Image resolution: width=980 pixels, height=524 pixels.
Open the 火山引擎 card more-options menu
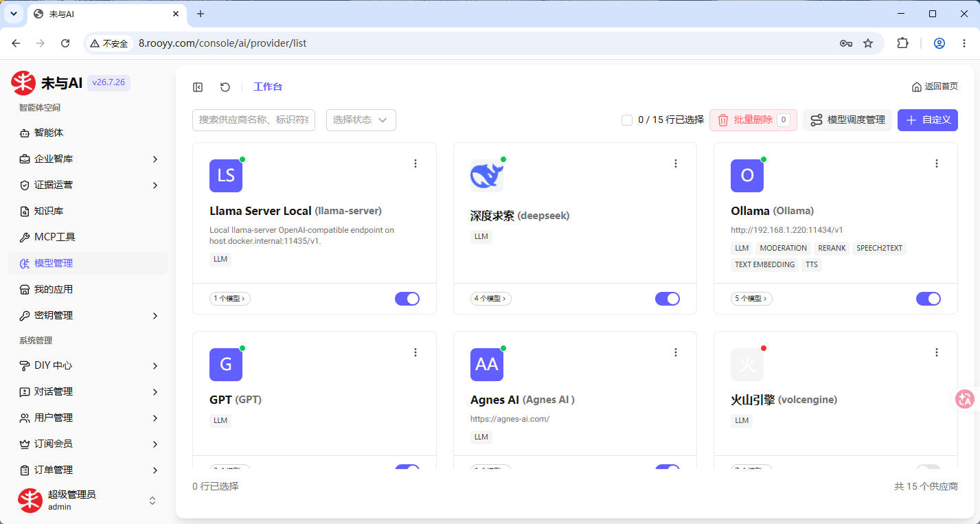(x=937, y=352)
